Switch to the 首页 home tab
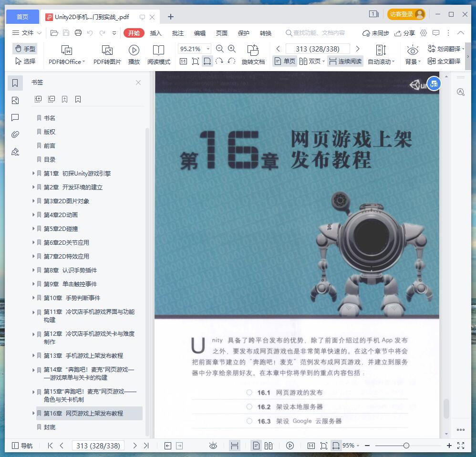The height and width of the screenshot is (457, 476). click(22, 17)
